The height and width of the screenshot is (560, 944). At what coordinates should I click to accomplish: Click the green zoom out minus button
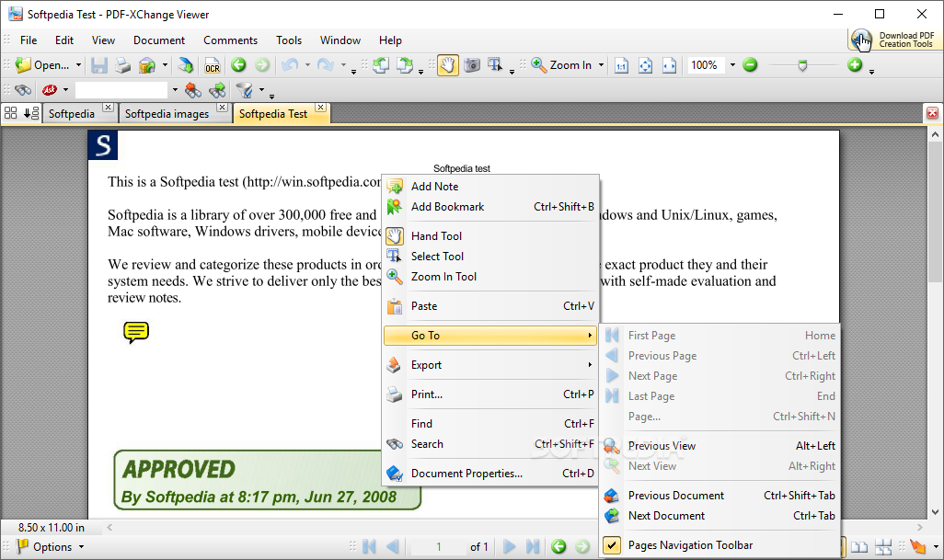(750, 65)
